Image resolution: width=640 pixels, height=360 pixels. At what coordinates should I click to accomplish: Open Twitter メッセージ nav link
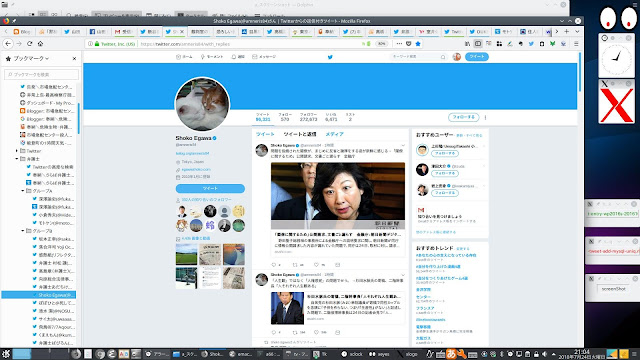[x=264, y=57]
